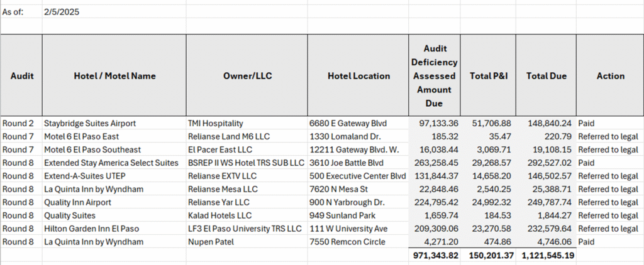Select 12211 Gateway Blvd. W. cell
The height and width of the screenshot is (265, 644).
pyautogui.click(x=358, y=149)
